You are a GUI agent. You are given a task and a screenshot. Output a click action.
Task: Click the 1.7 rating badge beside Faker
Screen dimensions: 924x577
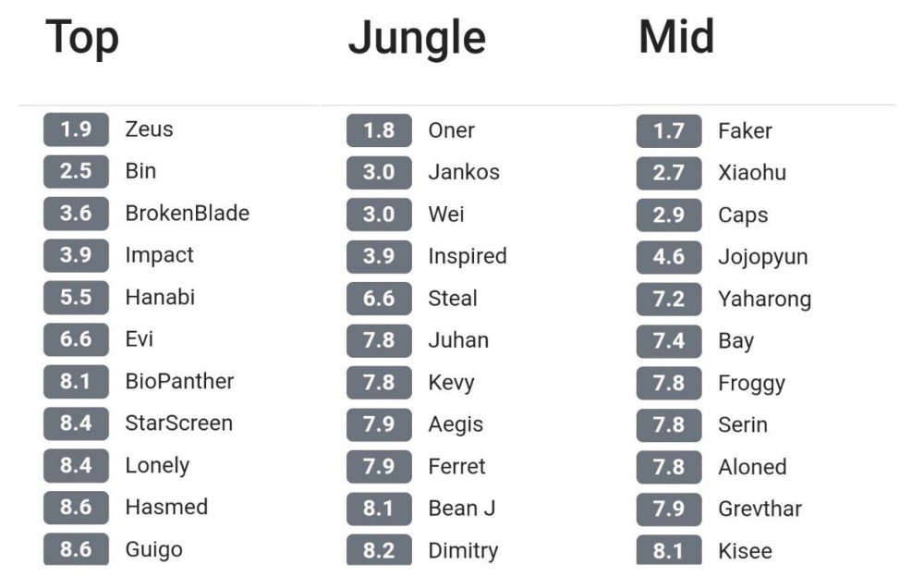[668, 131]
